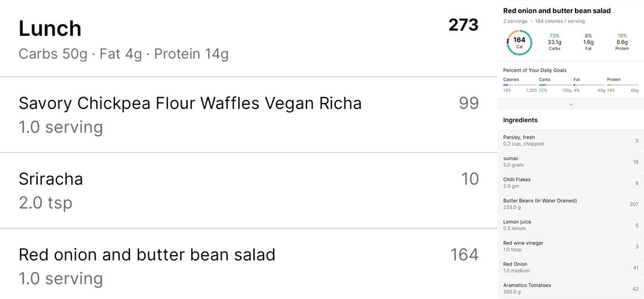The width and height of the screenshot is (644, 299).
Task: Select the Parsley, fresh ingredient row
Action: [x=571, y=141]
